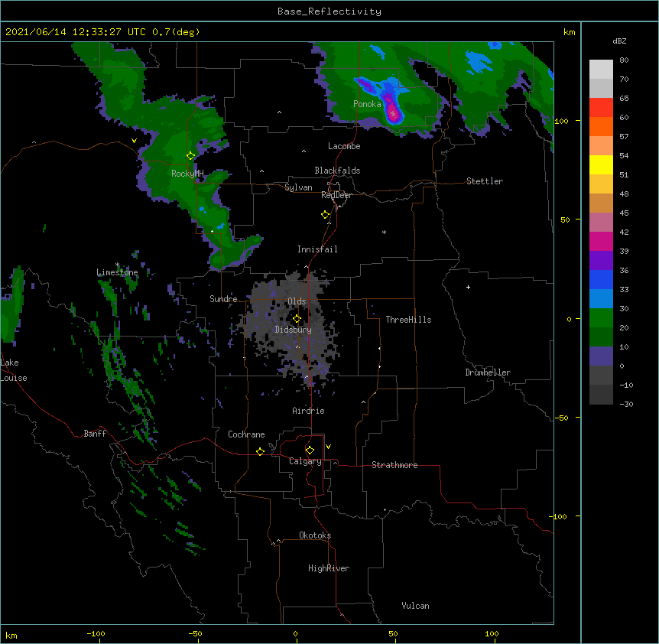Click the RedDeer label

[x=336, y=195]
